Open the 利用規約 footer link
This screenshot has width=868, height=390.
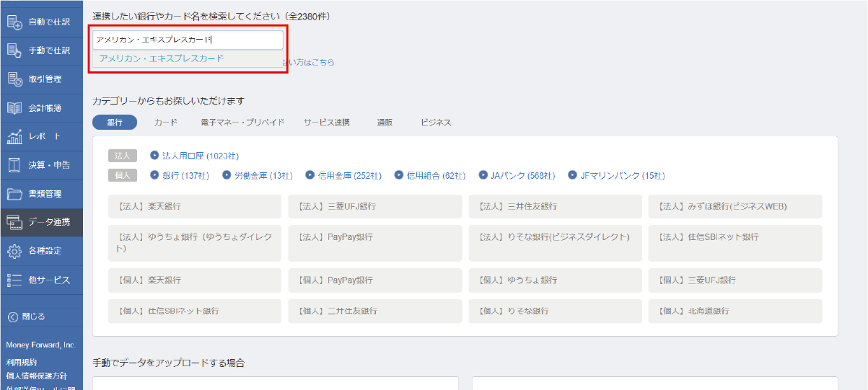[x=21, y=363]
